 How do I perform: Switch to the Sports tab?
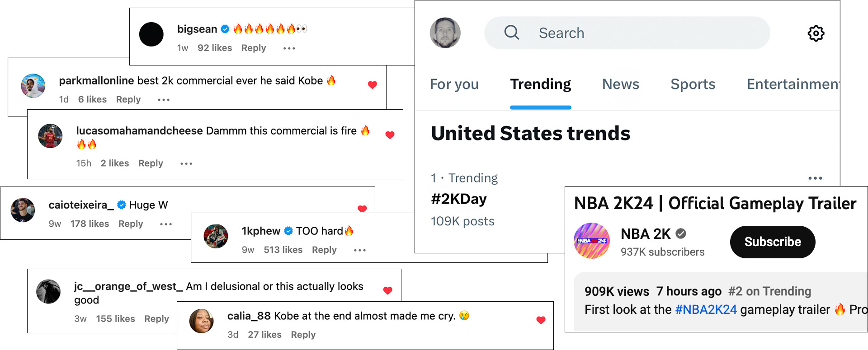coord(693,84)
